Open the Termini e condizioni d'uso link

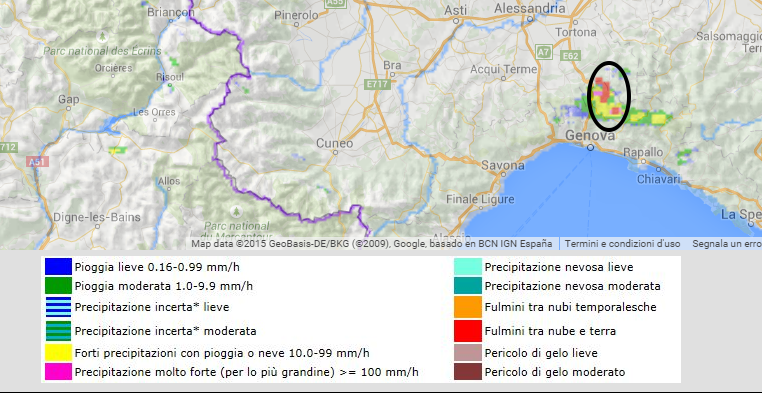click(x=622, y=243)
